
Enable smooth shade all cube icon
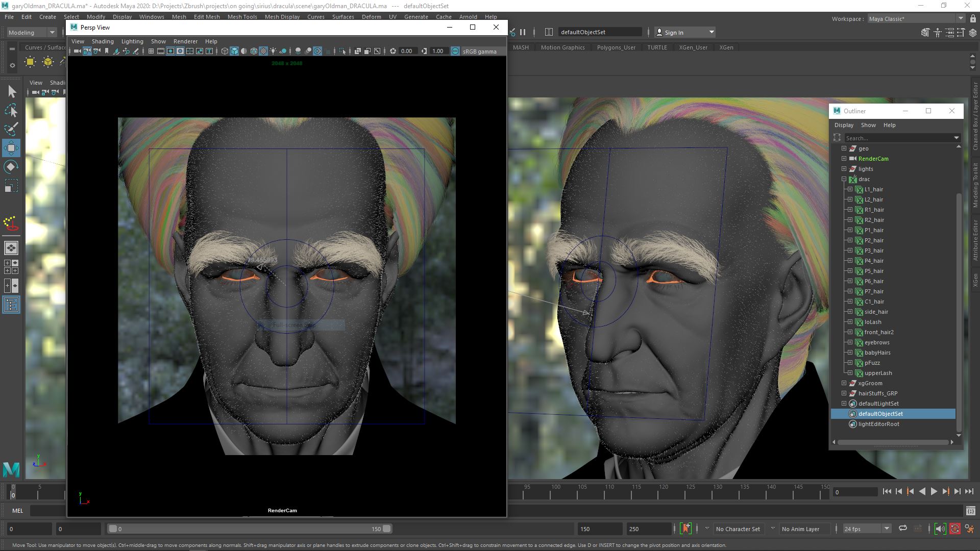coord(234,51)
